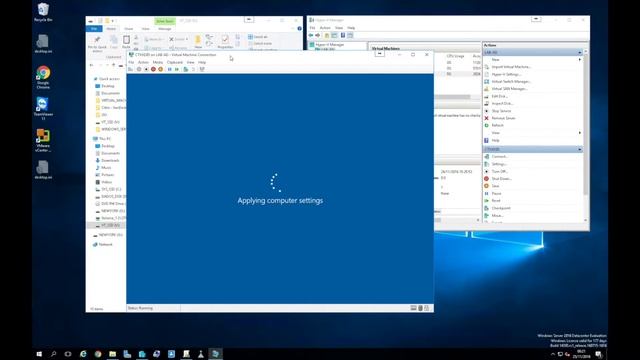Viewport: 640px width, 360px height.
Task: Click Revert icon in VM Connection toolbar
Action: (x=193, y=69)
